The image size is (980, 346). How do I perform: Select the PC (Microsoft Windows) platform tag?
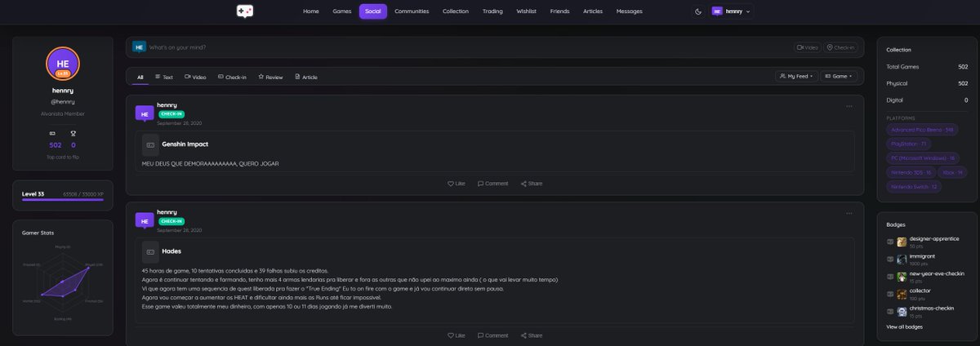[x=923, y=157]
